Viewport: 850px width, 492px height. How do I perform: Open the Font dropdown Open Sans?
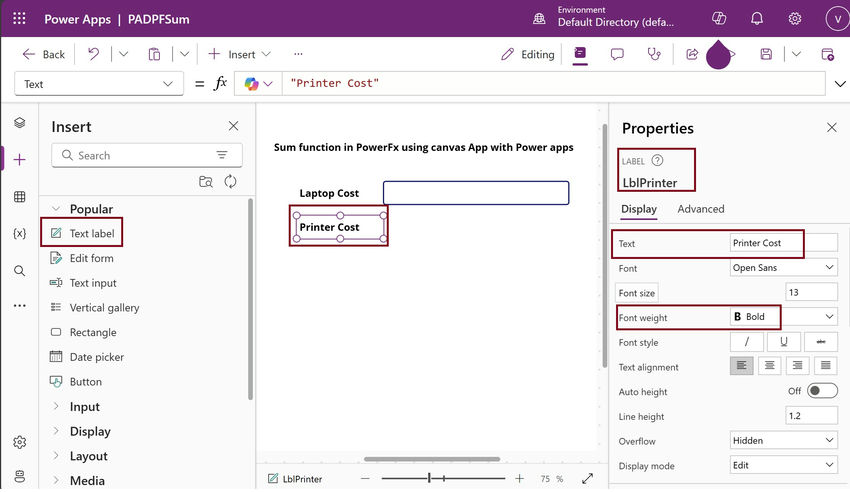tap(783, 268)
